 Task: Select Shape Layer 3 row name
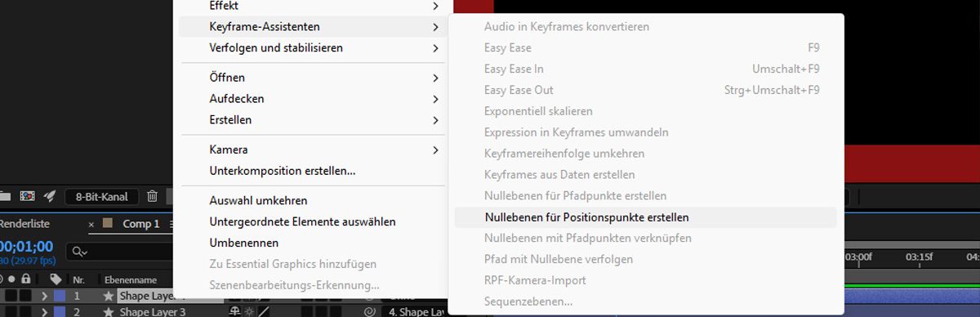click(x=153, y=312)
